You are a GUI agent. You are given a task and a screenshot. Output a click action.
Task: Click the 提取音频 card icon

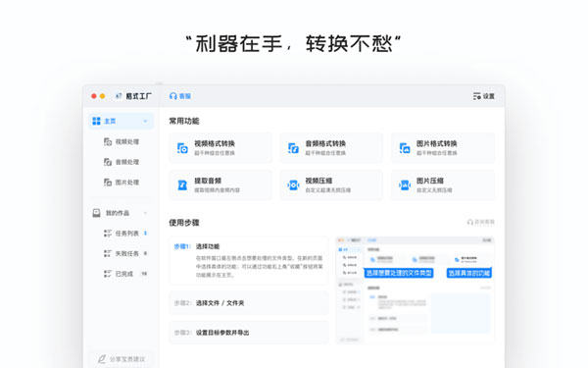[182, 185]
